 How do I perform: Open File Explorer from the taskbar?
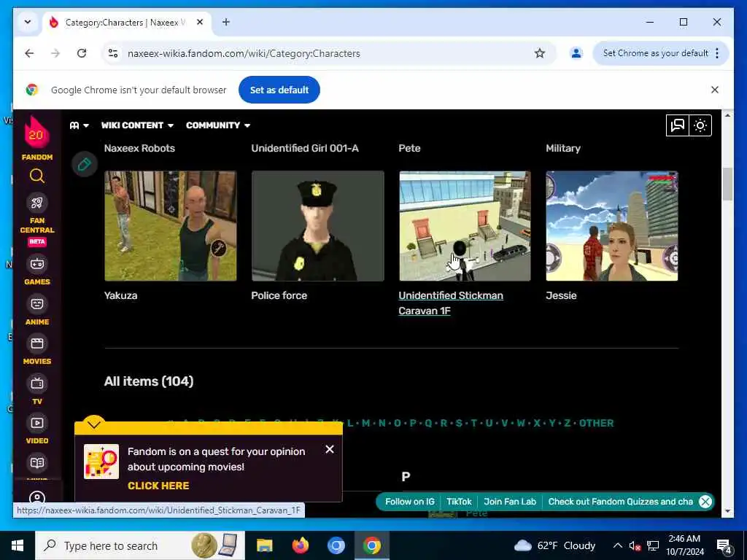[x=264, y=545]
